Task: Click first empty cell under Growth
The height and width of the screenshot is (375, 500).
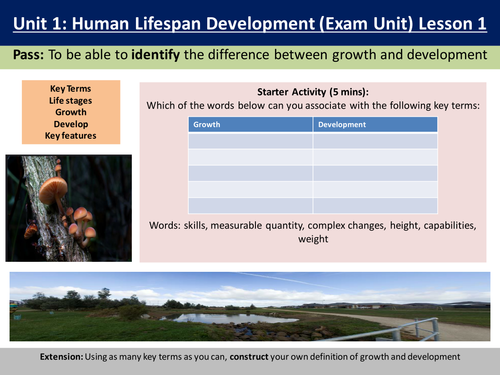Action: tap(250, 141)
